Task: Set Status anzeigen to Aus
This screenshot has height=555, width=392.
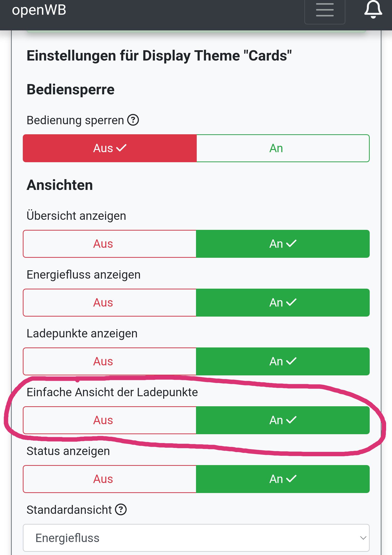Action: coord(110,479)
